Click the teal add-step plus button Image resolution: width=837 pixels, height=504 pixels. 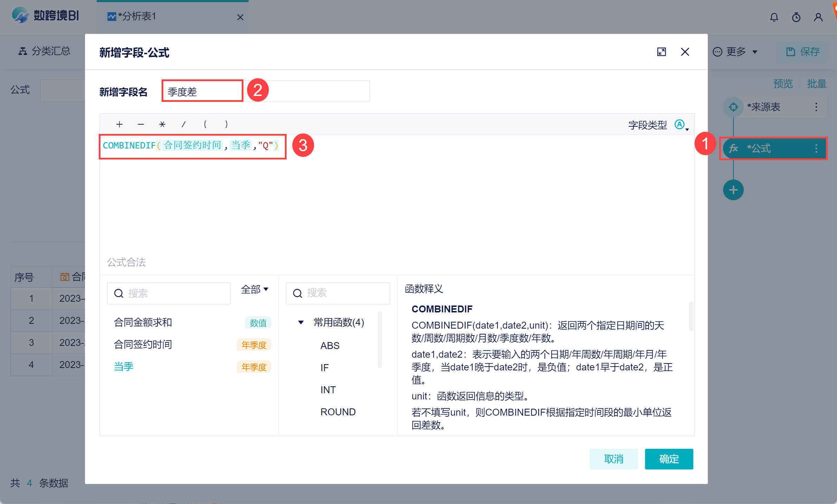[733, 190]
